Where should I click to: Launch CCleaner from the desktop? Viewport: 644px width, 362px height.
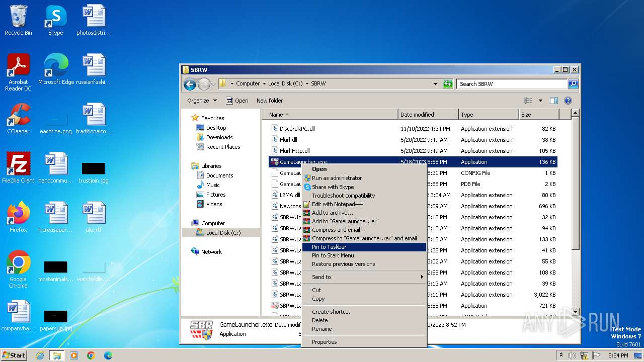click(18, 119)
